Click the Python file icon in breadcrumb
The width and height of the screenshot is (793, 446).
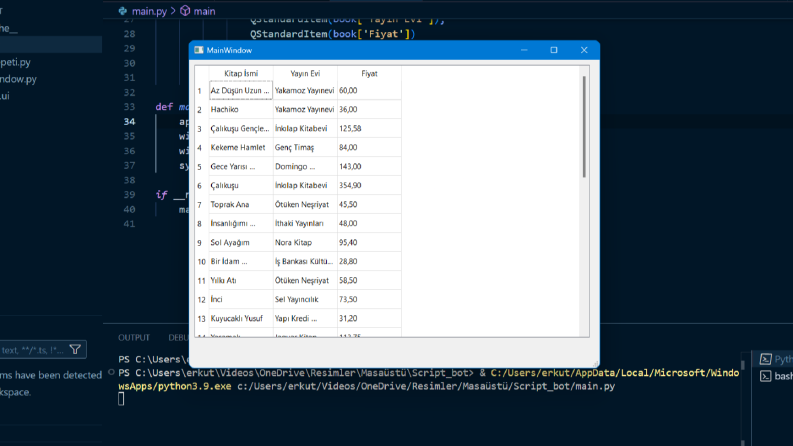[x=122, y=11]
